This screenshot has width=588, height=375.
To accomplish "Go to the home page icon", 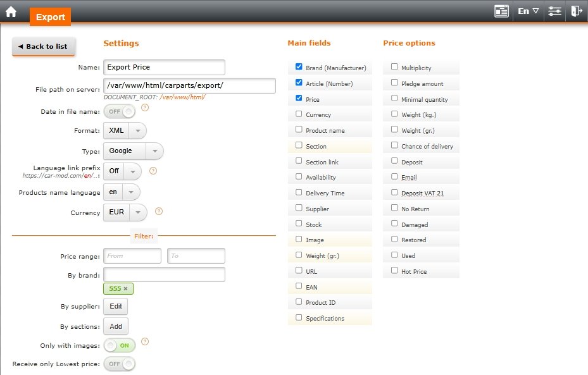I will coord(11,11).
